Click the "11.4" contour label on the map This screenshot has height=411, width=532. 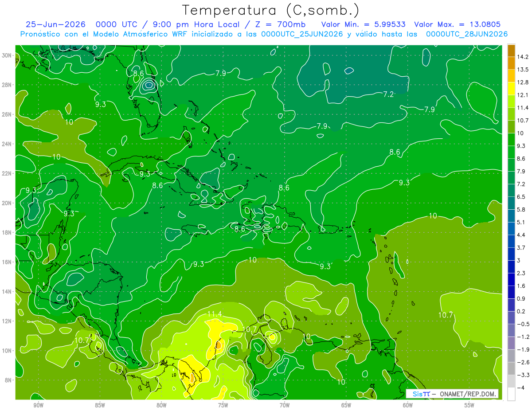click(x=215, y=314)
